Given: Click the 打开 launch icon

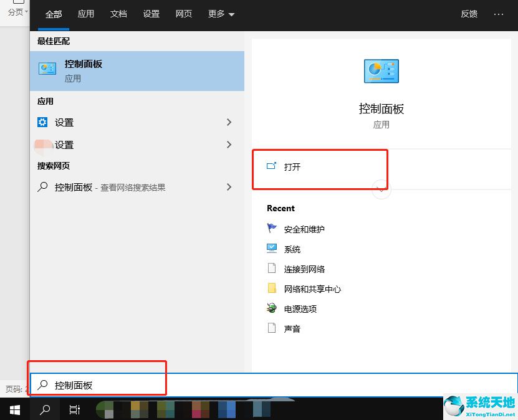Looking at the screenshot, I should [271, 166].
